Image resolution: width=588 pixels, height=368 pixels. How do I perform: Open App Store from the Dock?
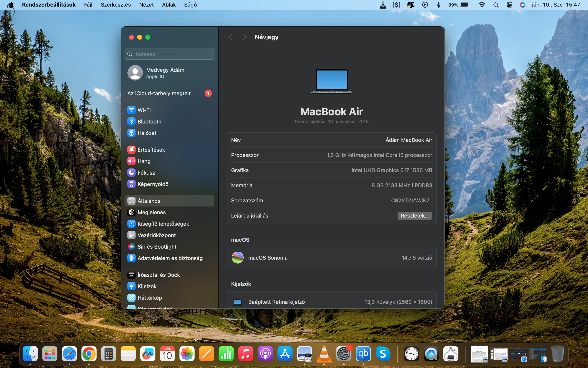point(285,353)
